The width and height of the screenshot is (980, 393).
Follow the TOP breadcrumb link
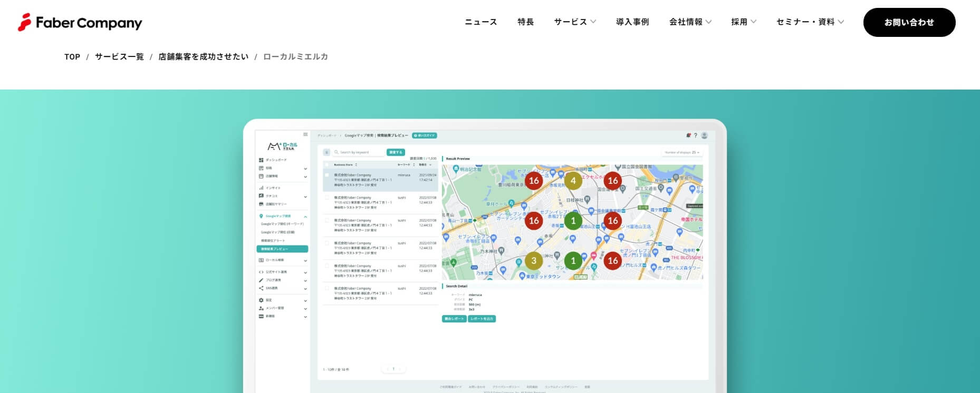tap(72, 57)
